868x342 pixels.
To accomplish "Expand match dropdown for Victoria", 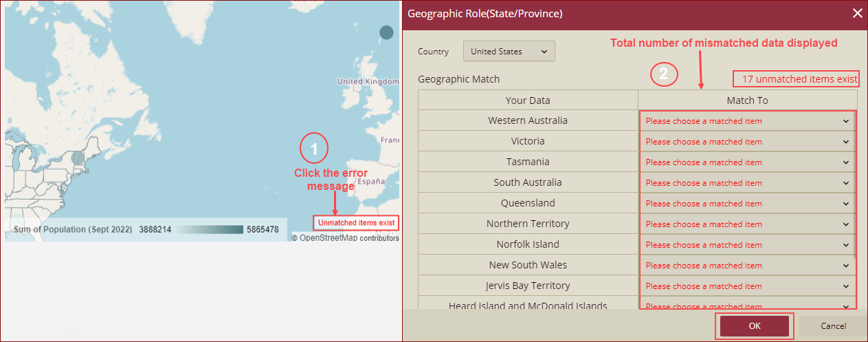I will [746, 142].
